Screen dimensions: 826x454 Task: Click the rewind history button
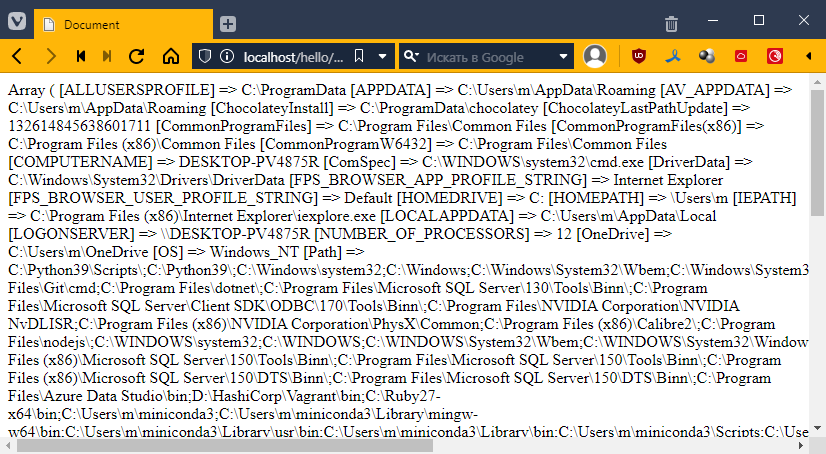click(81, 56)
